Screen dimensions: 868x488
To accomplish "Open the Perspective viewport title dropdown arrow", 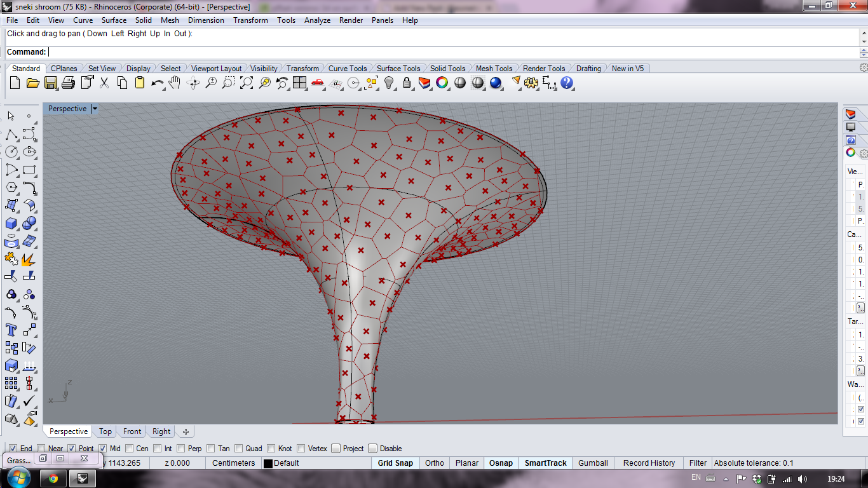I will [x=95, y=109].
